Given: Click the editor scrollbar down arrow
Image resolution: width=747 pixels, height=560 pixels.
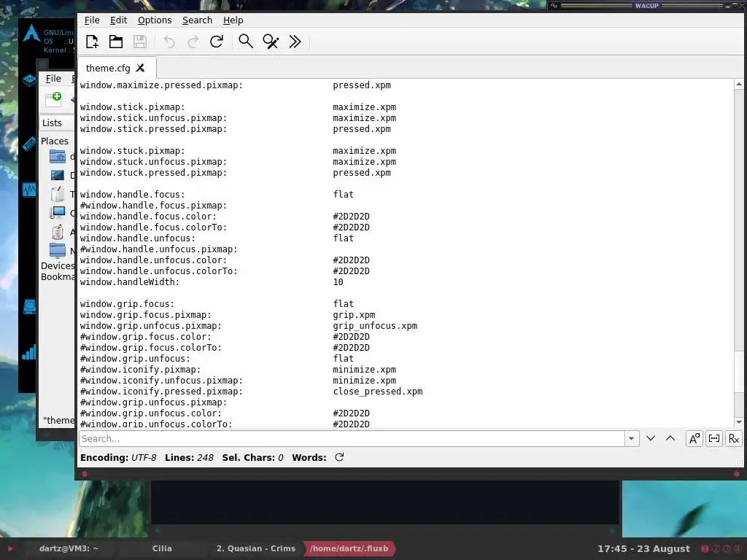Looking at the screenshot, I should (738, 422).
